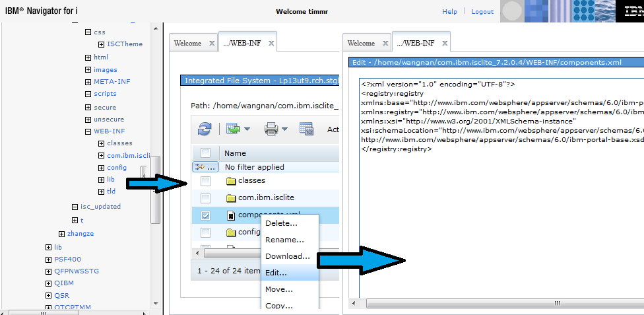Expand the QIBM tree node

48,284
